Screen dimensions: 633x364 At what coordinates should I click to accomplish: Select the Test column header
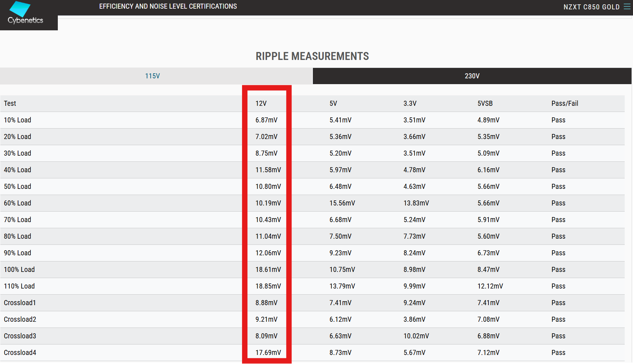coord(10,104)
